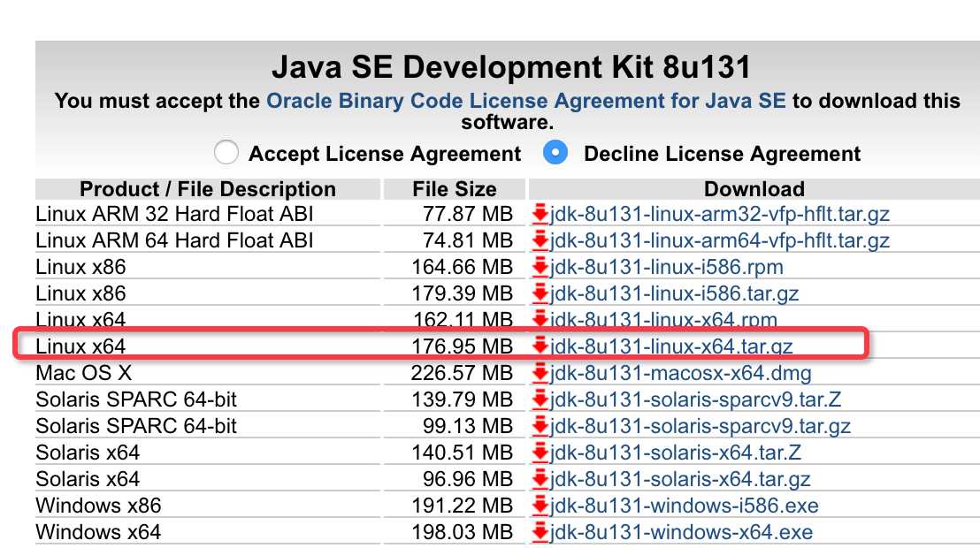The width and height of the screenshot is (980, 548).
Task: Download jdk-8u131-windows-x64.exe file
Action: [681, 532]
